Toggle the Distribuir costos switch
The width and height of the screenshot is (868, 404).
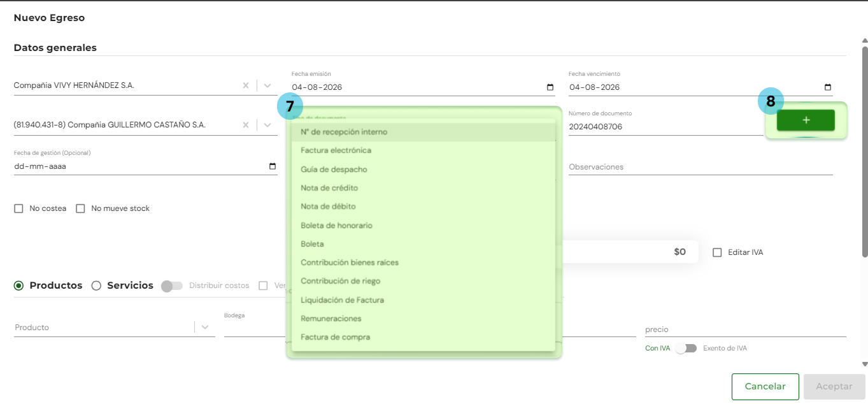tap(172, 286)
